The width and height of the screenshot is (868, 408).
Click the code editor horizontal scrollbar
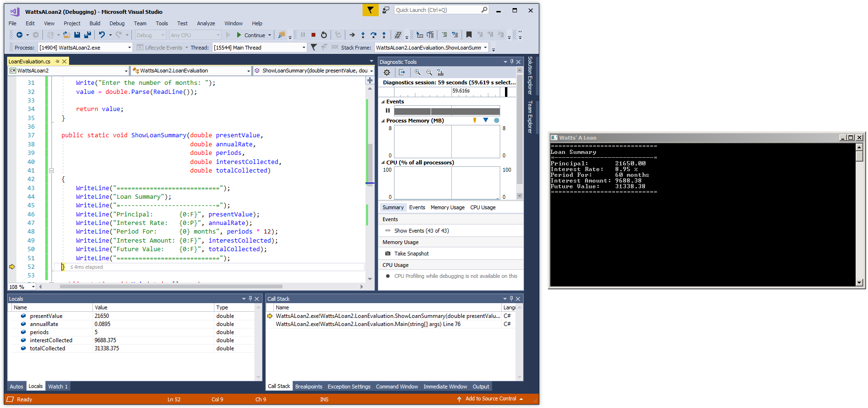[171, 286]
